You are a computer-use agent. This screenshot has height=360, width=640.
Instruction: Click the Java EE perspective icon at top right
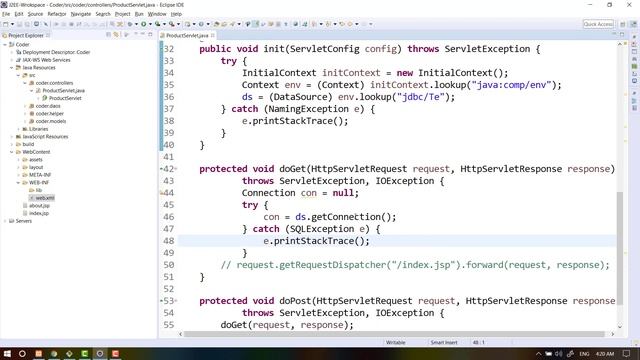tap(633, 24)
